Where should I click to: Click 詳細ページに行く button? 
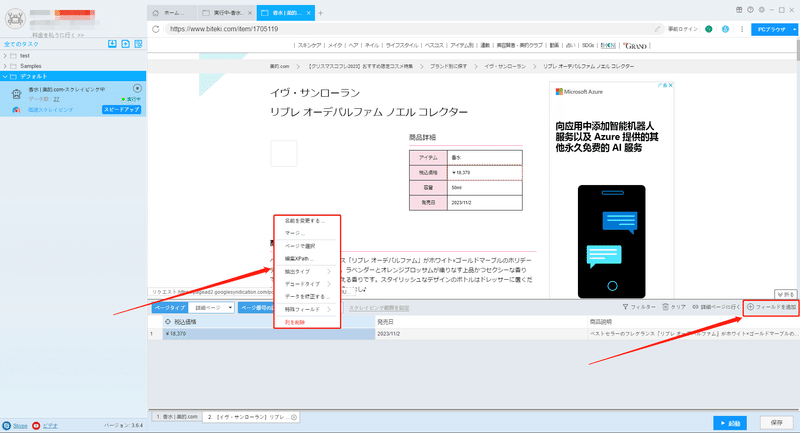click(x=716, y=307)
